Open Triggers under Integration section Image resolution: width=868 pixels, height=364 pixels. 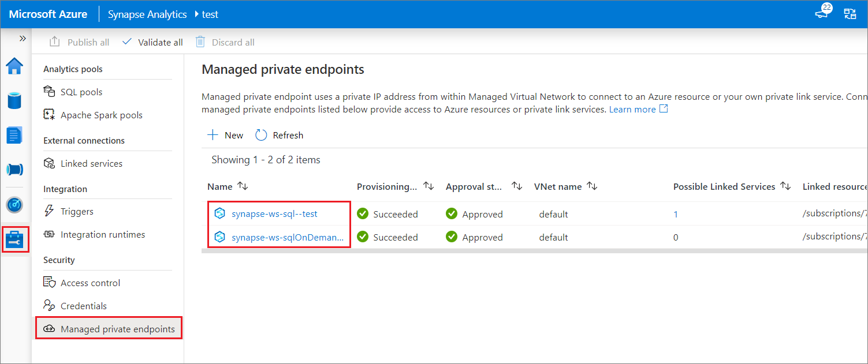pyautogui.click(x=76, y=212)
